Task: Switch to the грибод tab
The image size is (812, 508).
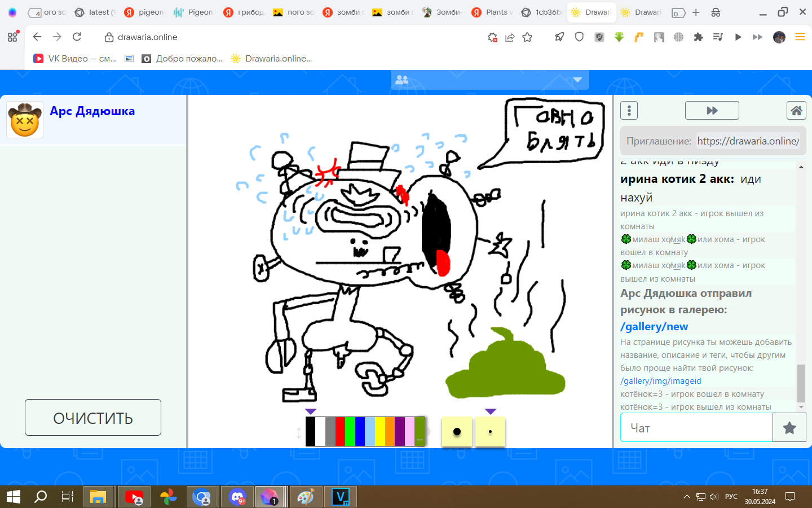Action: click(242, 12)
